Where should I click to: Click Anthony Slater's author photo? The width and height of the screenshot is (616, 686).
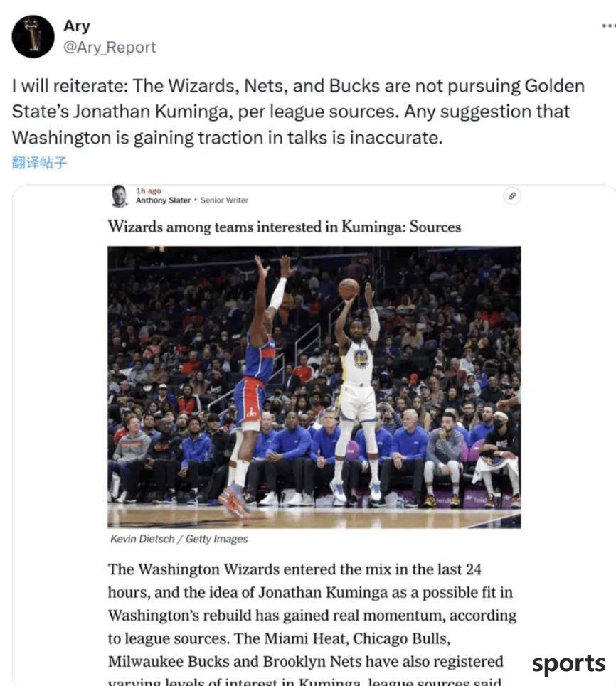tap(119, 195)
